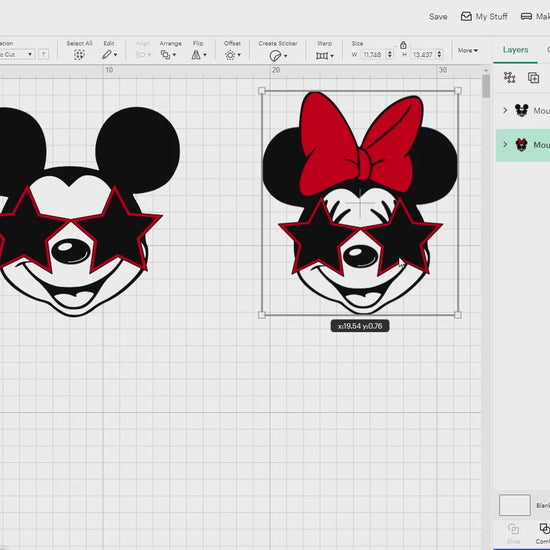The image size is (550, 550).
Task: Open the Arrange tool menu
Action: [x=168, y=55]
